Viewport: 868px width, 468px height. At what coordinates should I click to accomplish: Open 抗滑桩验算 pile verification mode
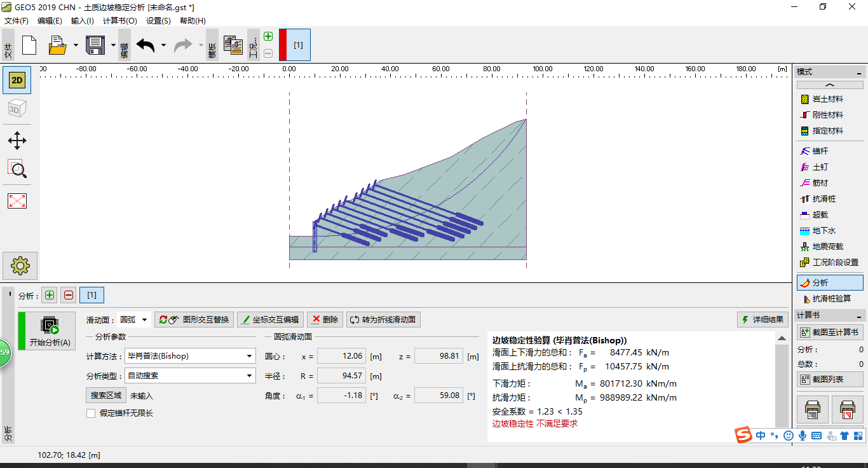(830, 299)
